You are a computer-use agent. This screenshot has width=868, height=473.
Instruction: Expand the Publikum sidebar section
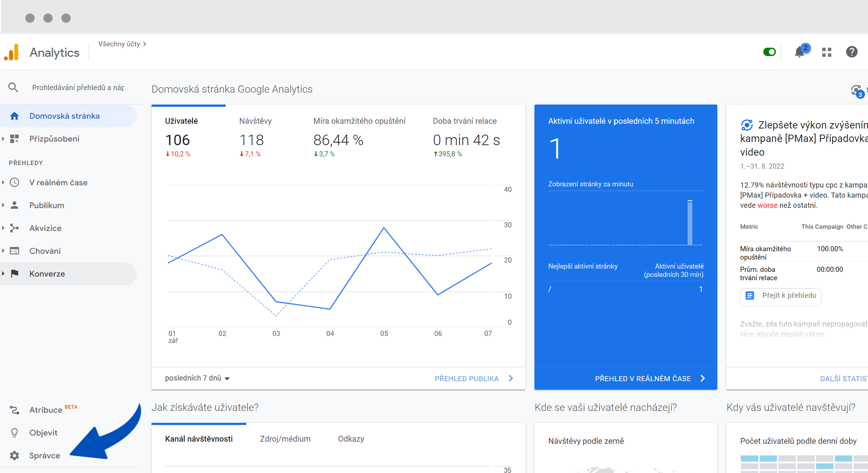click(47, 205)
